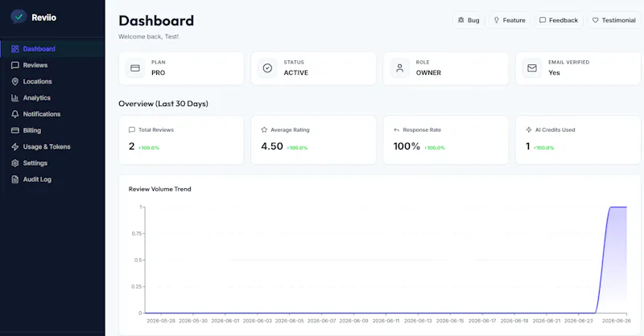
Task: Click the star icon beside Average Rating
Action: click(x=264, y=129)
